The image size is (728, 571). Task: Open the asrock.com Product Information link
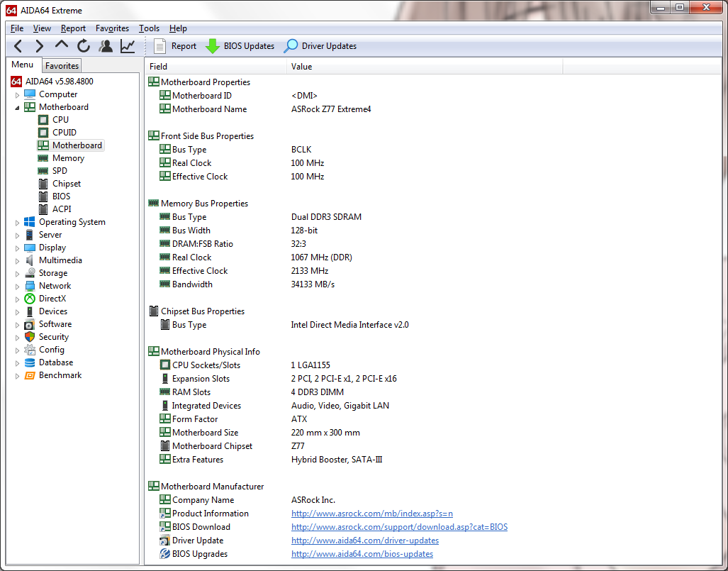pos(372,514)
